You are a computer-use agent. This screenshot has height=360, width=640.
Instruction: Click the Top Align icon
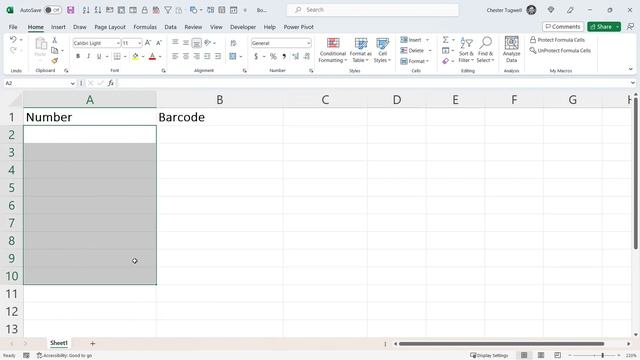pos(175,42)
